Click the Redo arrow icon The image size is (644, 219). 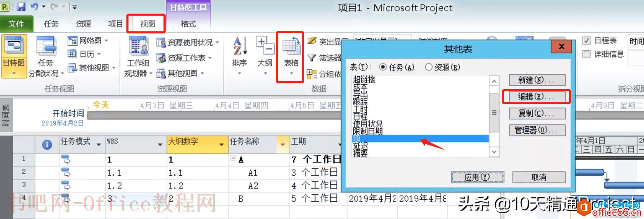coord(54,7)
